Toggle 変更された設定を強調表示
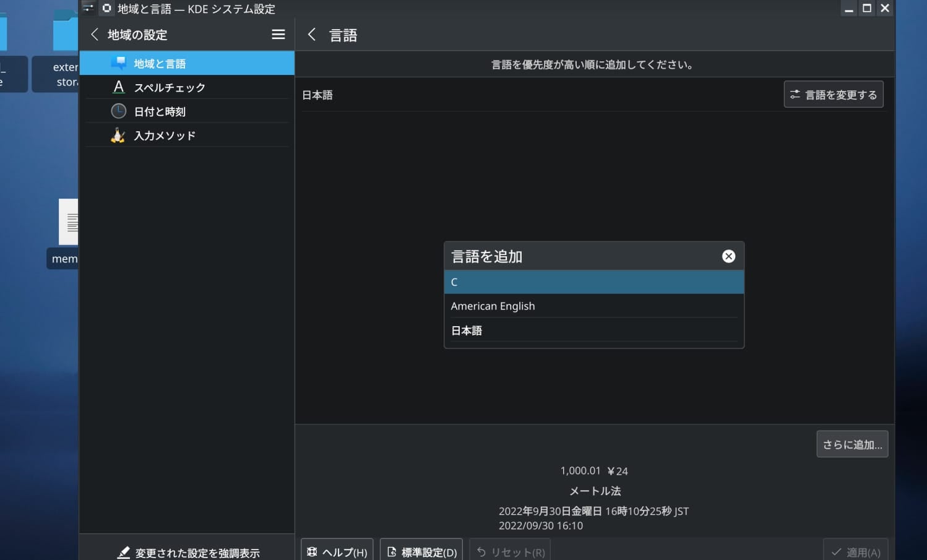927x560 pixels. tap(188, 553)
